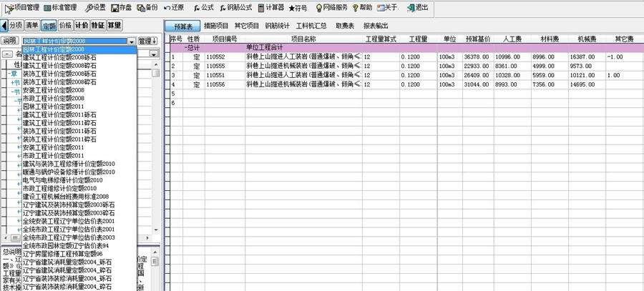Pick 全统安装工程辽宁单位估价表2001
The image size is (644, 291).
click(69, 221)
